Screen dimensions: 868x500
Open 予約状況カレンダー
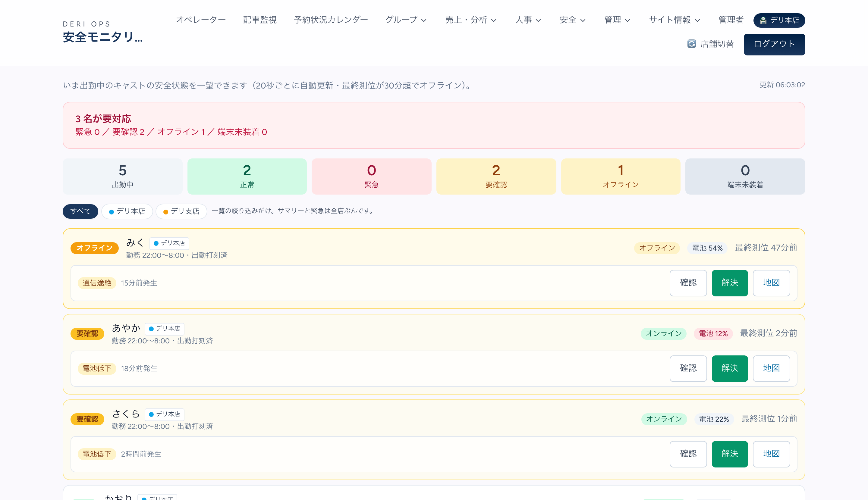[331, 20]
